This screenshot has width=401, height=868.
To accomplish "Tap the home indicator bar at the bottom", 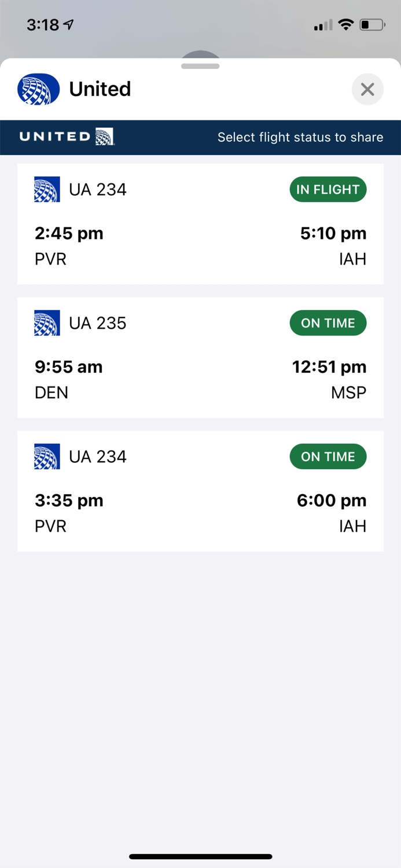I will (x=200, y=856).
